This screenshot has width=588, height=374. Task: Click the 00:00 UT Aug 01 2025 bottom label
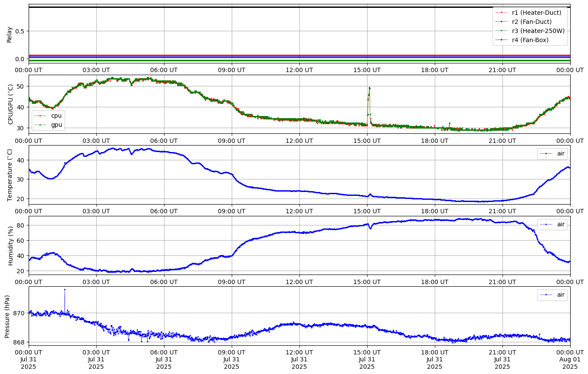(x=570, y=359)
